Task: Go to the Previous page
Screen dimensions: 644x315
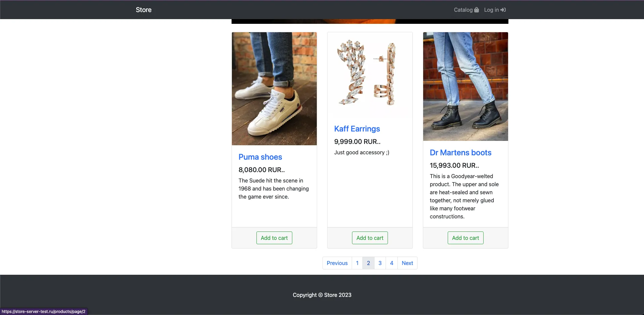Action: tap(337, 263)
